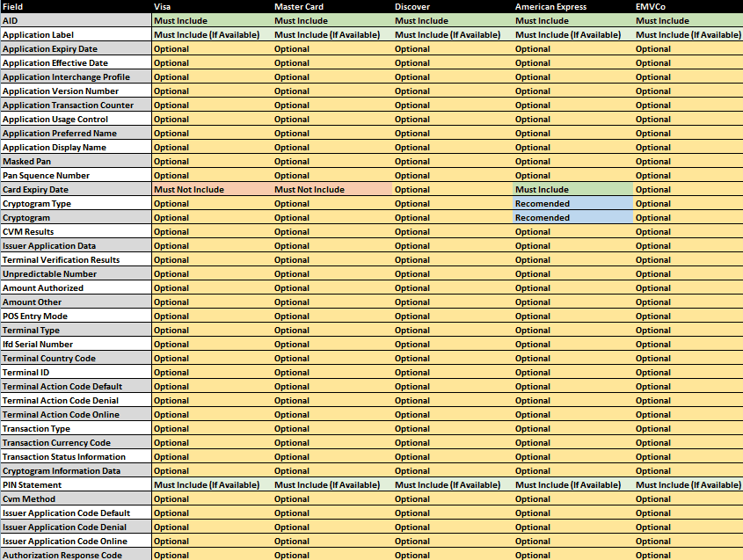Screen dimensions: 743x560
Task: Select Visa's Must Include (If Available) for PIN Statement
Action: click(212, 484)
